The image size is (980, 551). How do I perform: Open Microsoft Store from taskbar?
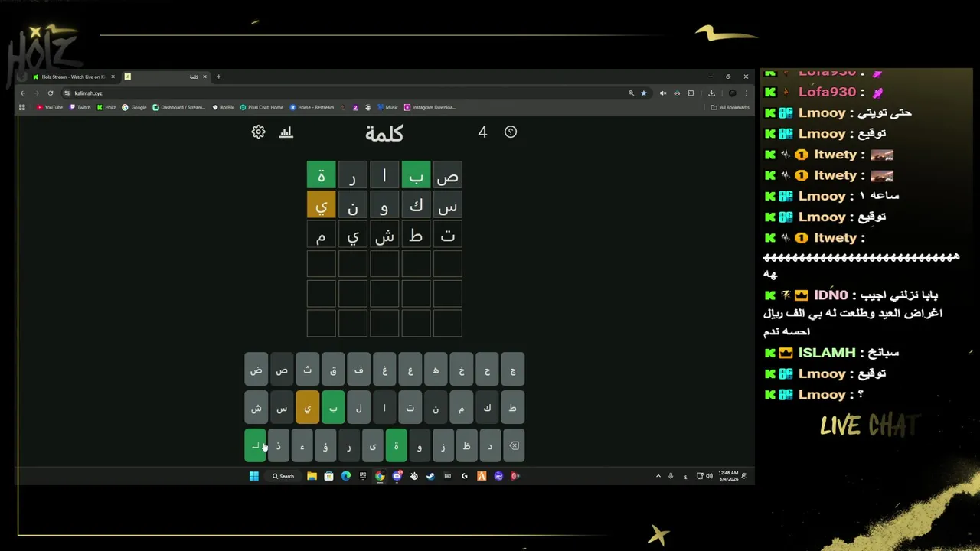(x=328, y=476)
